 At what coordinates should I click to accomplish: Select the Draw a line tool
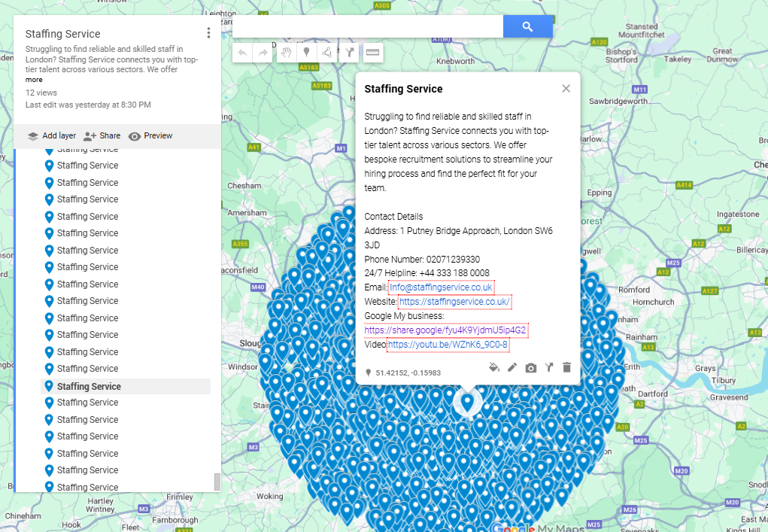tap(327, 52)
